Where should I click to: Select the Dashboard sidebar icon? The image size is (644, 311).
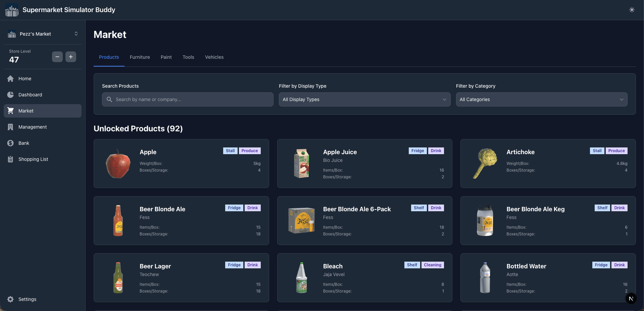coord(11,95)
